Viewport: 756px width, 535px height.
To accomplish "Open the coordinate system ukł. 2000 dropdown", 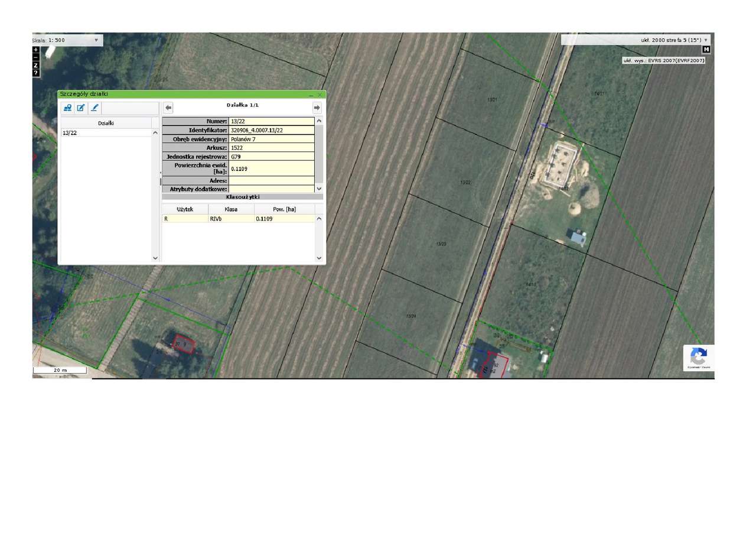I will 636,40.
